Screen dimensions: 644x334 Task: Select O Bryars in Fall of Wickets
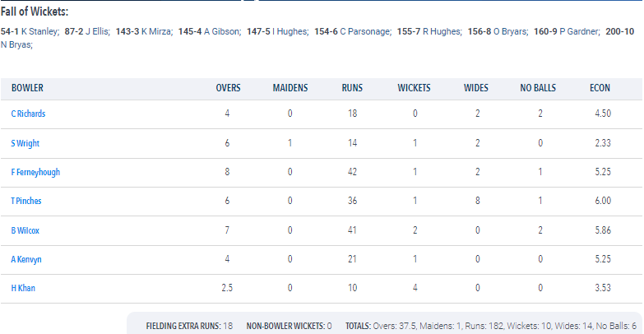coord(511,31)
